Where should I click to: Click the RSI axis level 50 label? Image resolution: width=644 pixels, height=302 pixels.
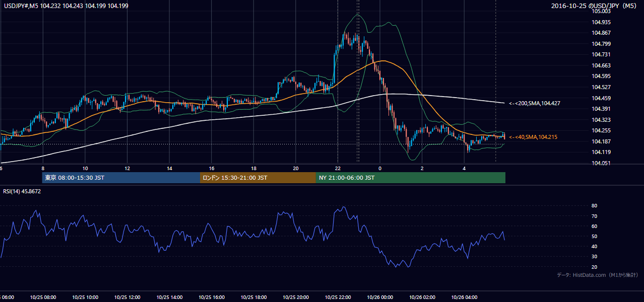(595, 237)
